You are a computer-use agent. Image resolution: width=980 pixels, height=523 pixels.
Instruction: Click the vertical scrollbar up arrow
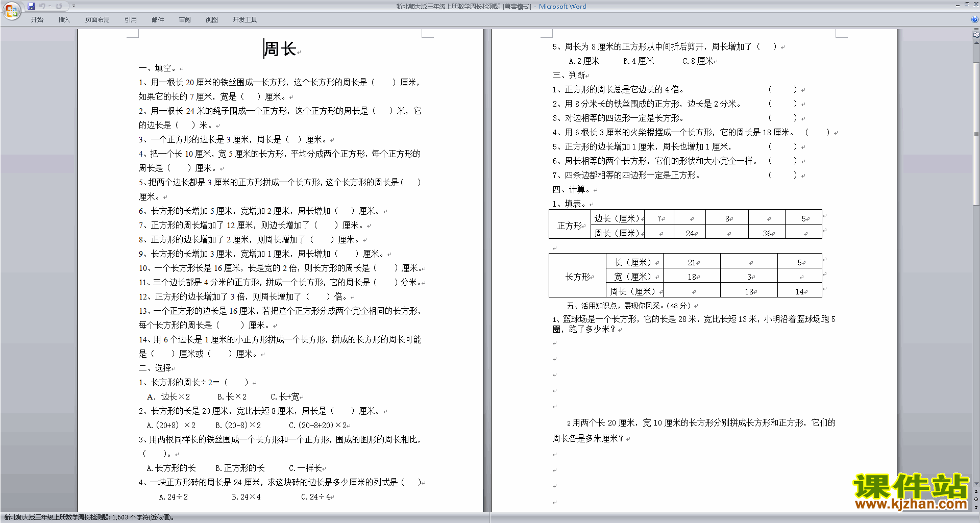976,43
